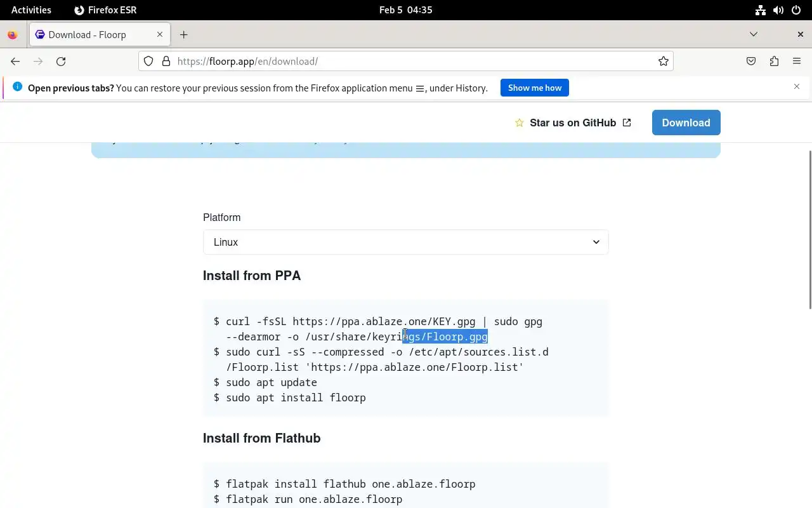Reload the current page
Image resolution: width=812 pixels, height=508 pixels.
point(61,61)
